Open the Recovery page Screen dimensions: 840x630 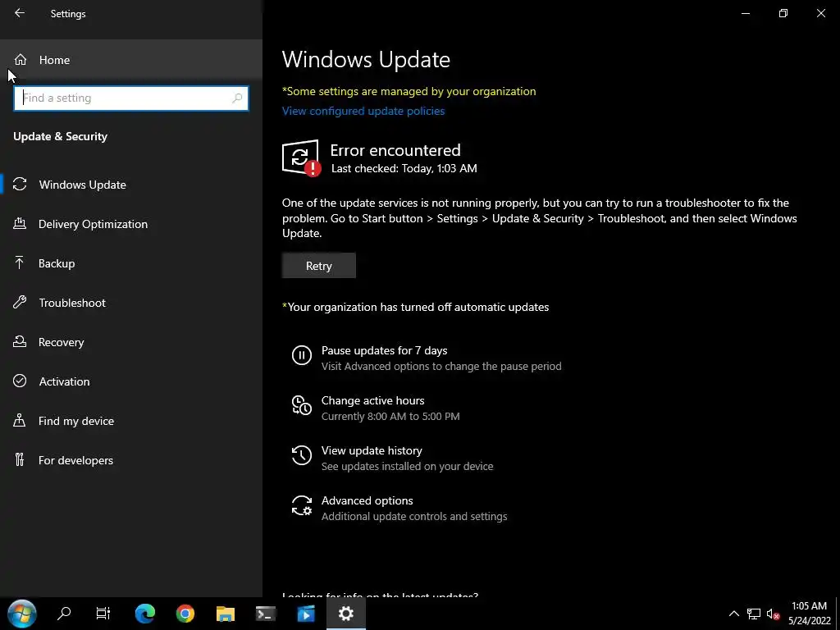coord(131,342)
